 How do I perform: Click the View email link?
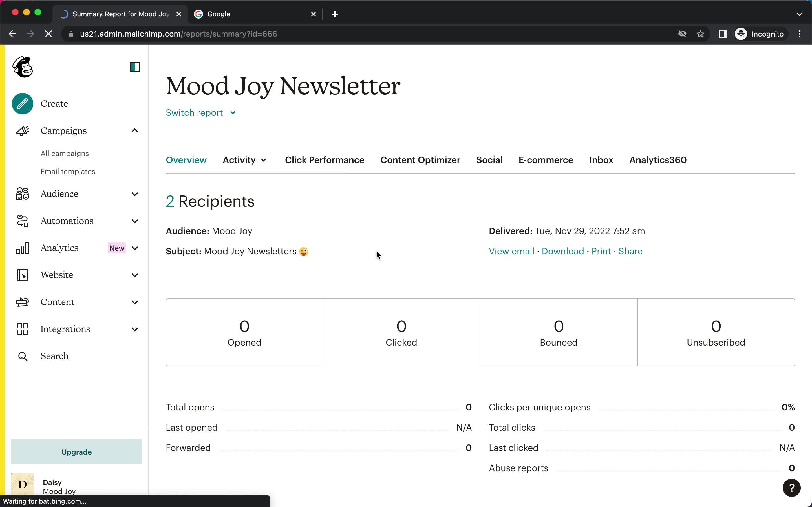point(511,251)
